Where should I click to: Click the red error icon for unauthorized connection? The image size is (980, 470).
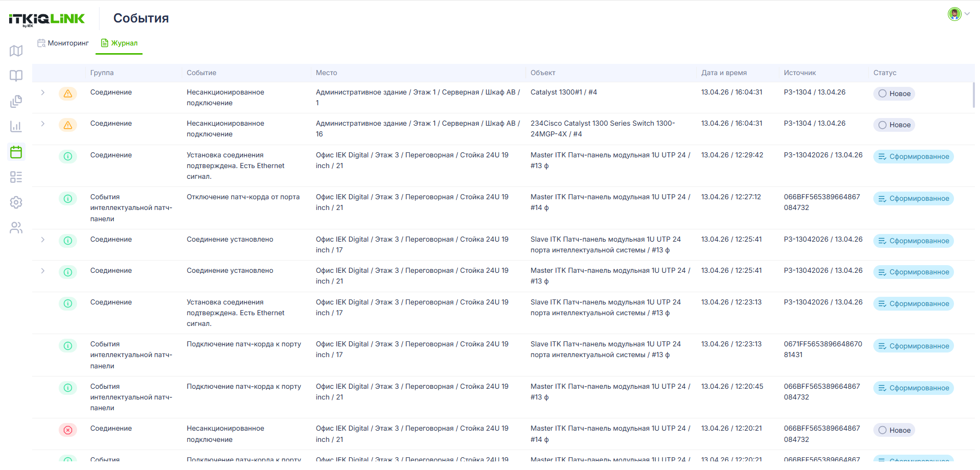click(68, 430)
